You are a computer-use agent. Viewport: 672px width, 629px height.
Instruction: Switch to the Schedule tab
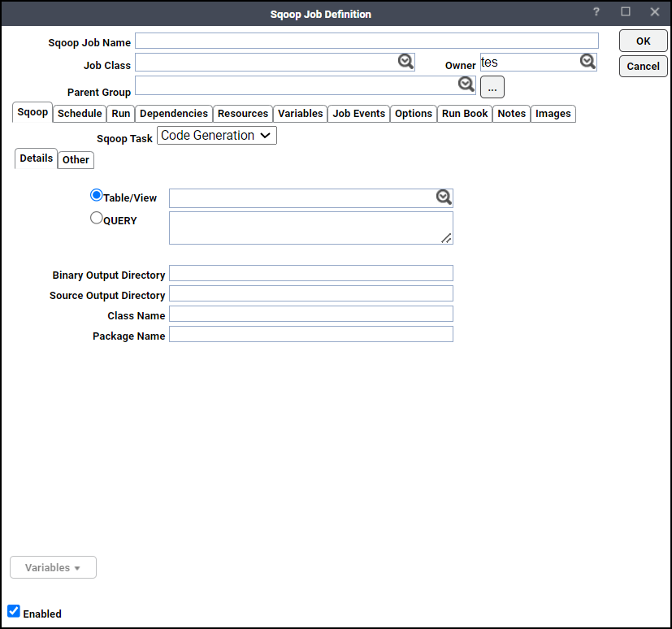click(x=80, y=114)
